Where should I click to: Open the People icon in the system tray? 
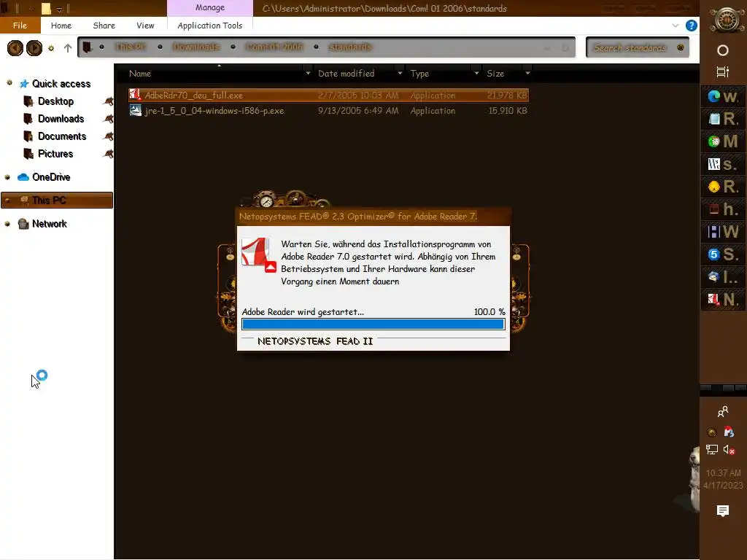[723, 411]
